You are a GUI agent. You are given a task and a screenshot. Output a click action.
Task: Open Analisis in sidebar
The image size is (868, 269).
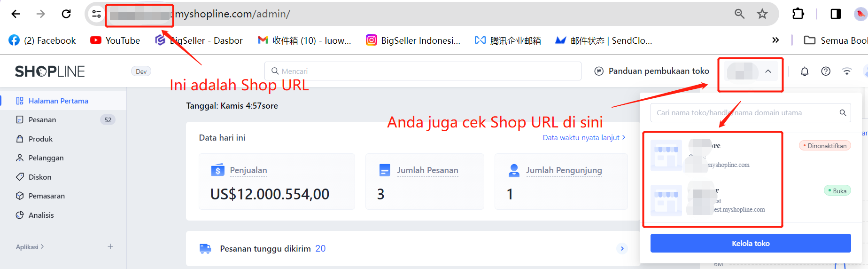point(63,215)
